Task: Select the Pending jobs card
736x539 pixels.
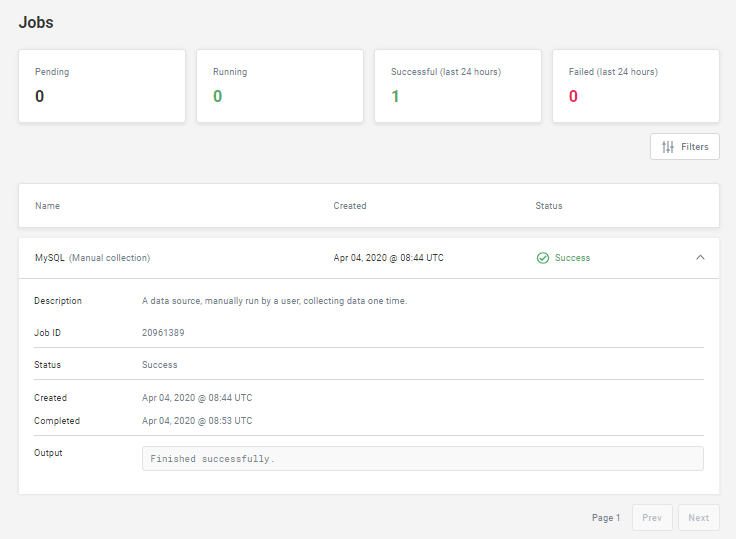Action: click(102, 86)
